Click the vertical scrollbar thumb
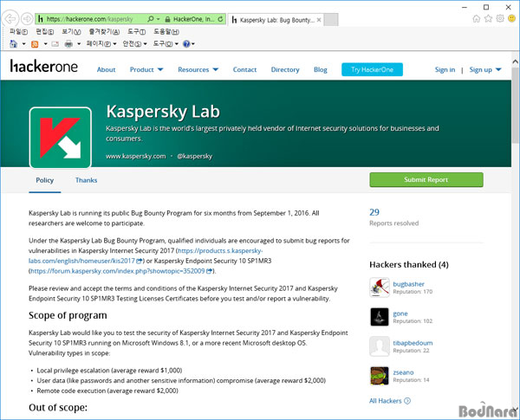Viewport: 520px width, 420px height. tap(516, 106)
